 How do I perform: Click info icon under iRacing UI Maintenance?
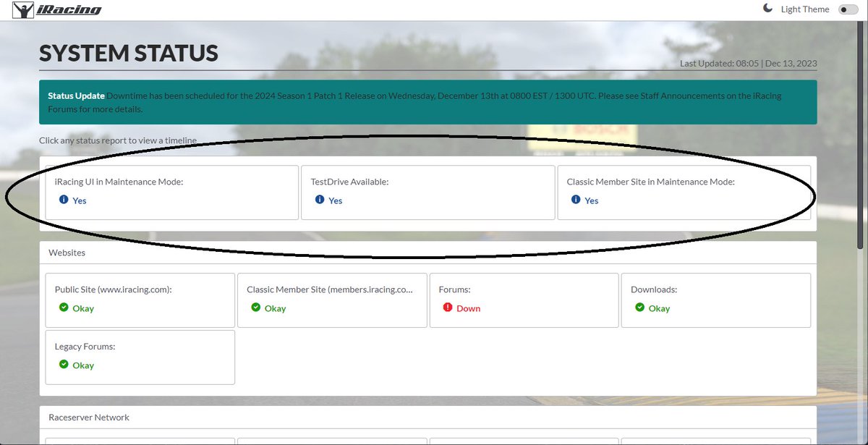(x=64, y=200)
